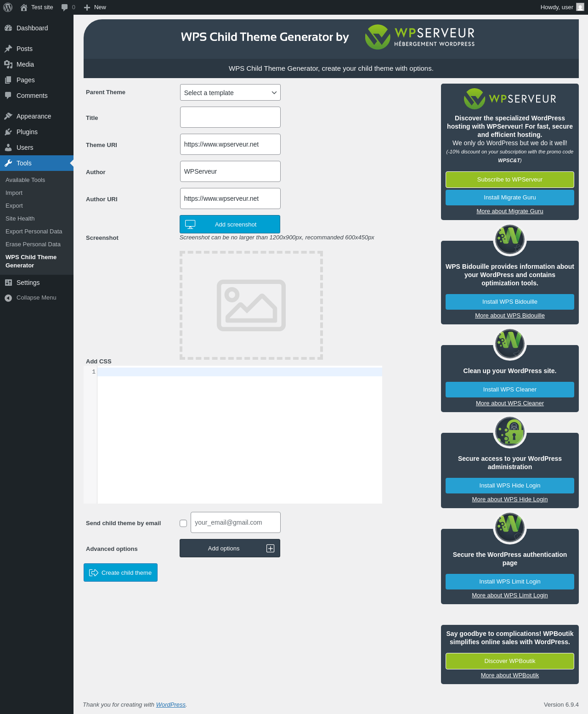Open the comments bubble icon in admin bar
The image size is (588, 714).
pyautogui.click(x=65, y=7)
